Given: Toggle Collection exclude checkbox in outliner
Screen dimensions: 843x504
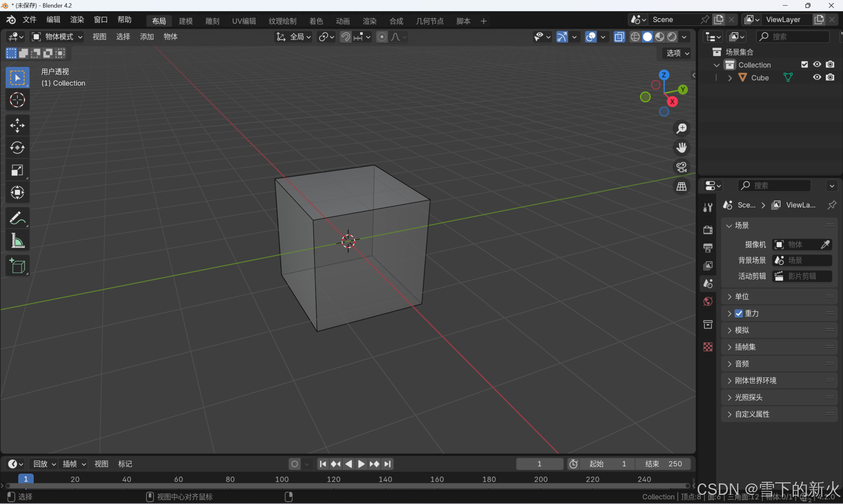Looking at the screenshot, I should (x=804, y=65).
